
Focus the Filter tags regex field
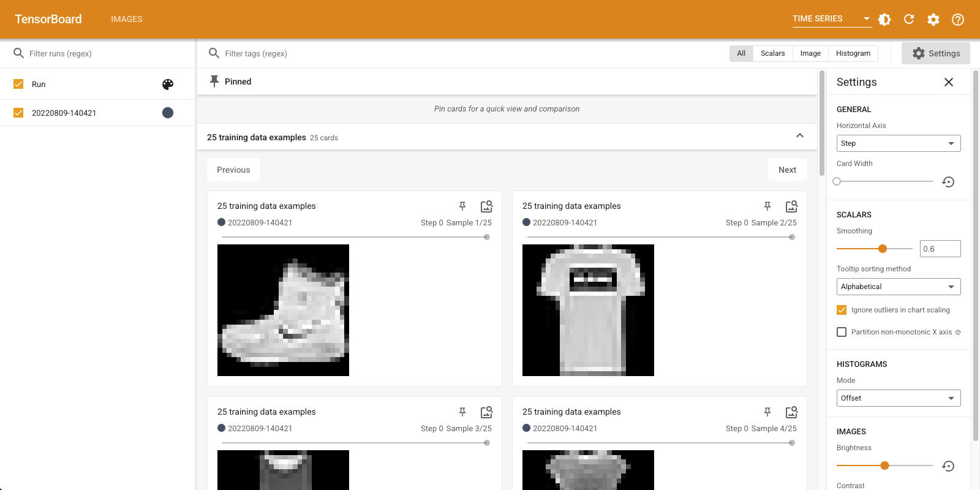[472, 53]
